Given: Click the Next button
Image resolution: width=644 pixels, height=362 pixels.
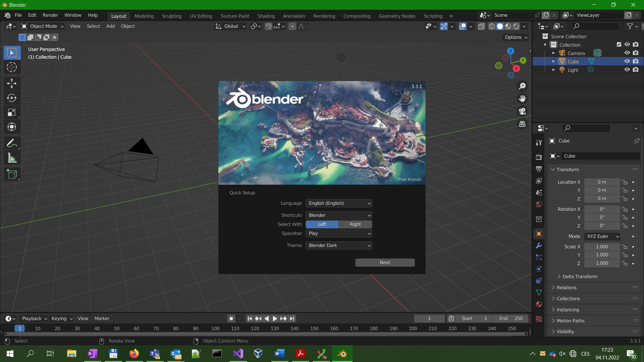Looking at the screenshot, I should pyautogui.click(x=385, y=262).
